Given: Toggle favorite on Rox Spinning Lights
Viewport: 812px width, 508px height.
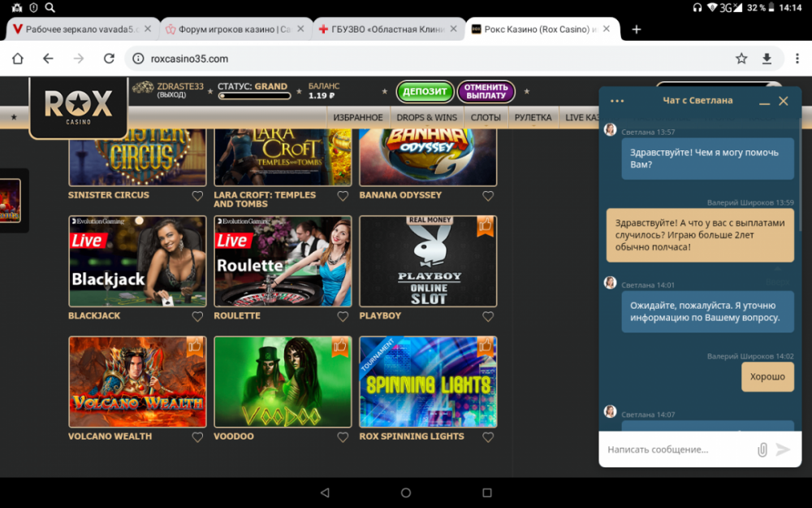Looking at the screenshot, I should tap(488, 437).
